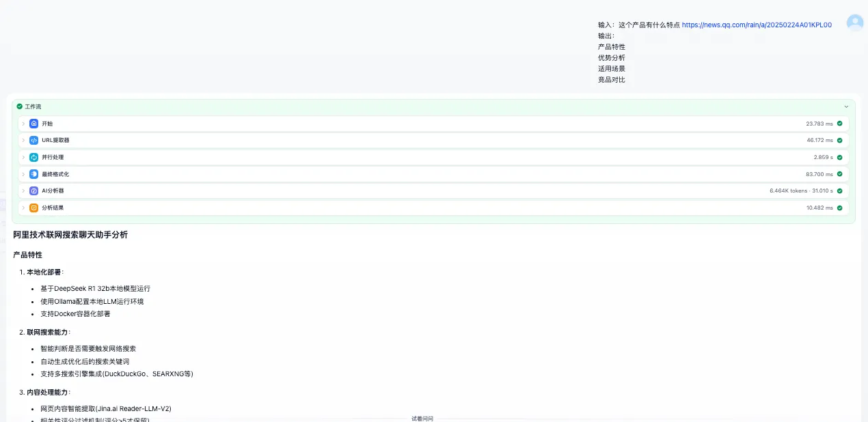
Task: Expand the 最终格式化 node row
Action: tap(23, 174)
